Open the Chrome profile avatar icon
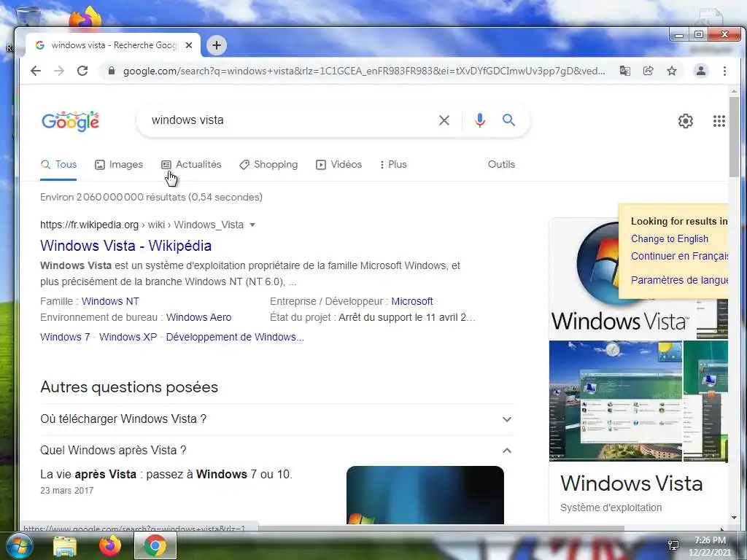 [701, 71]
